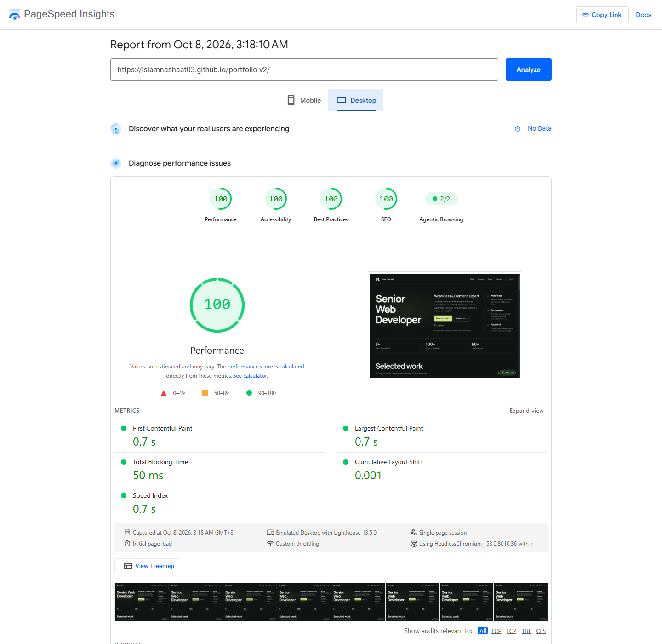
Task: Click the Copy Link button
Action: (602, 15)
